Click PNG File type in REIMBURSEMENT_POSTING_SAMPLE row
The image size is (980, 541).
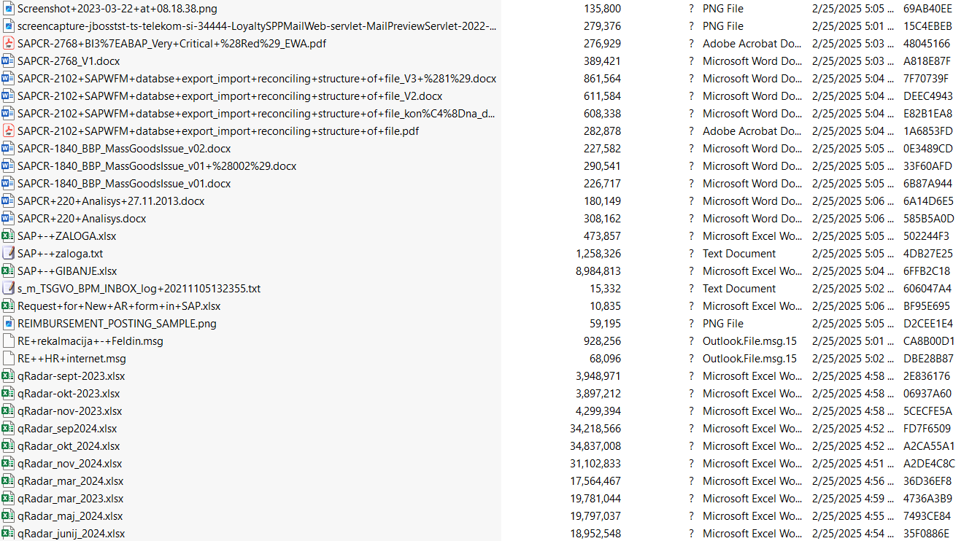(x=723, y=324)
